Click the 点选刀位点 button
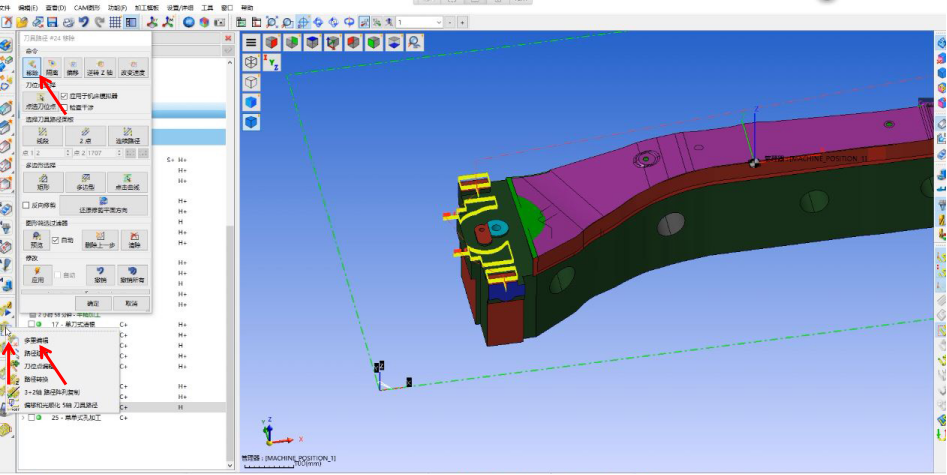 coord(40,102)
